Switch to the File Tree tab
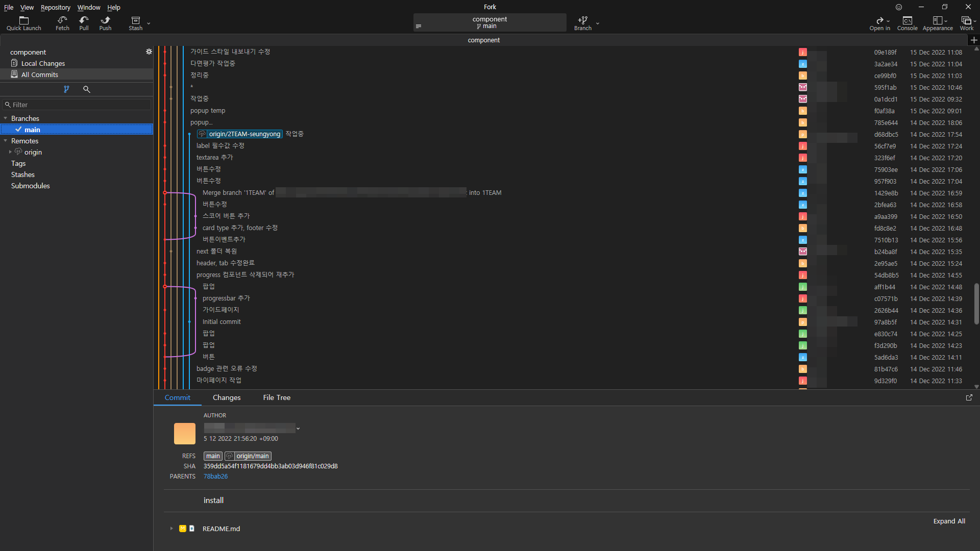Image resolution: width=980 pixels, height=551 pixels. coord(277,397)
